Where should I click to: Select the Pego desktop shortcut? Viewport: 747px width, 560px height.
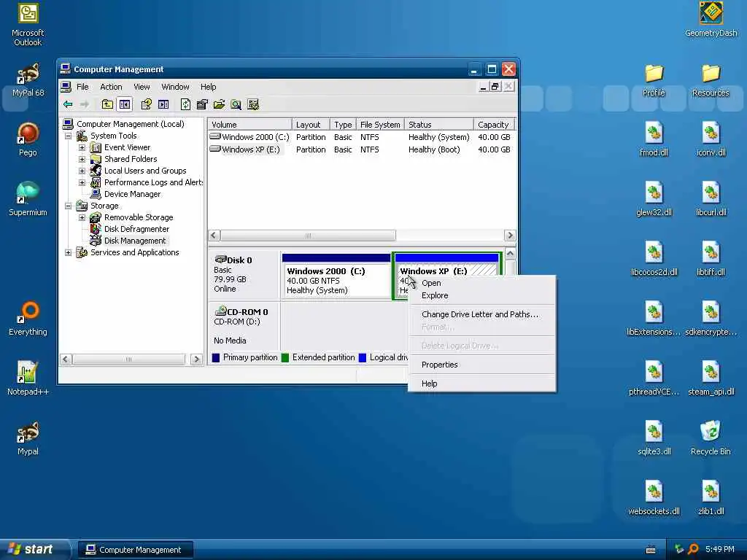tap(28, 139)
